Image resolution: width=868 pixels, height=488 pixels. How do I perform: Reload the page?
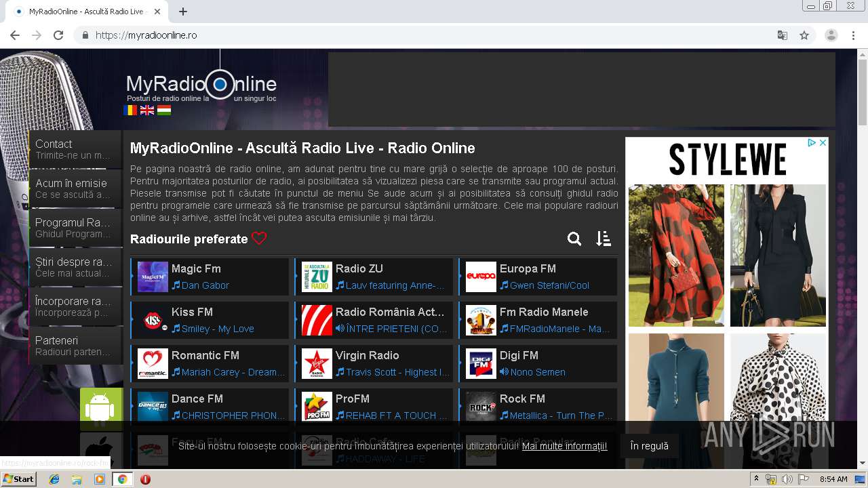58,35
